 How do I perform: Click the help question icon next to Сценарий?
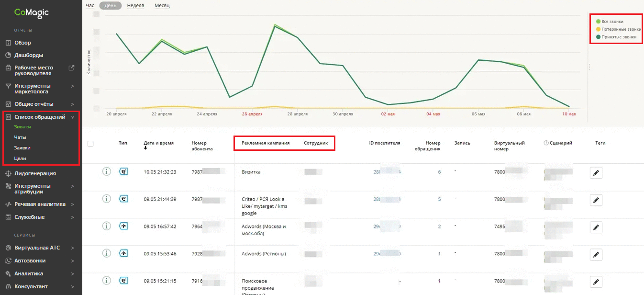[546, 143]
